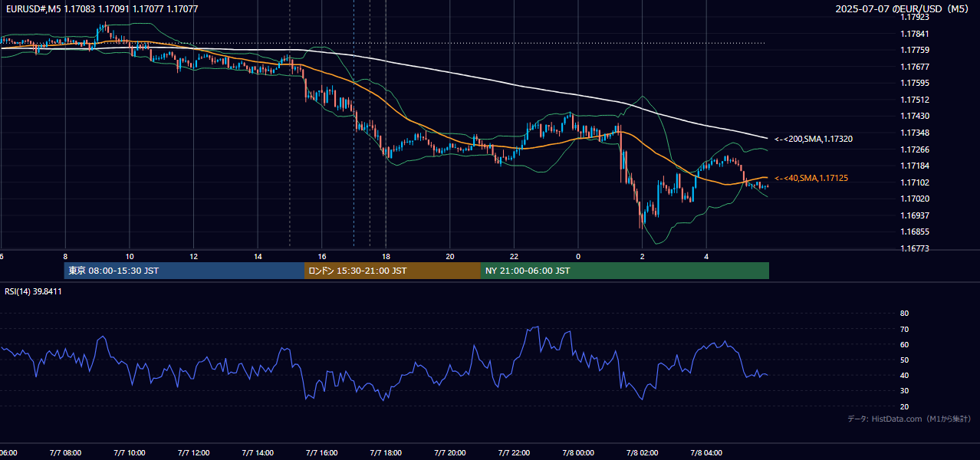Click hour label 14 on price chart axis
Screen dimensions: 980x460
click(258, 256)
